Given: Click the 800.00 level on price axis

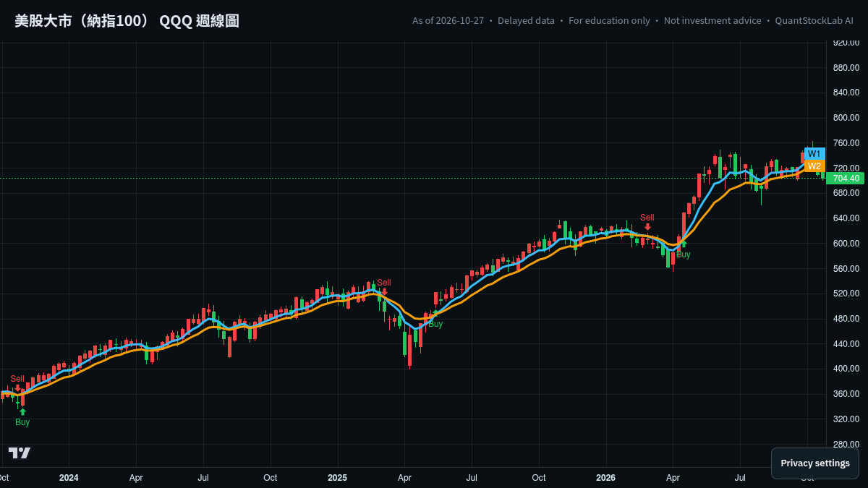Looking at the screenshot, I should [846, 118].
